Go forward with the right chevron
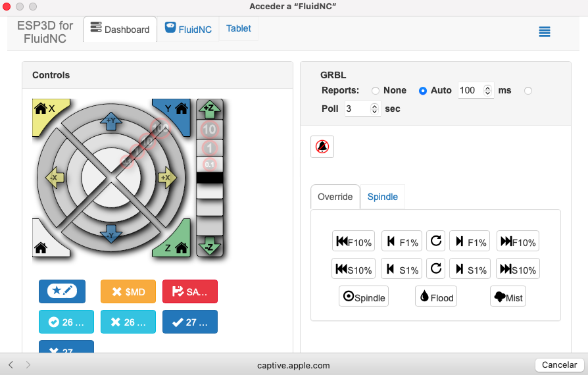 pyautogui.click(x=28, y=364)
